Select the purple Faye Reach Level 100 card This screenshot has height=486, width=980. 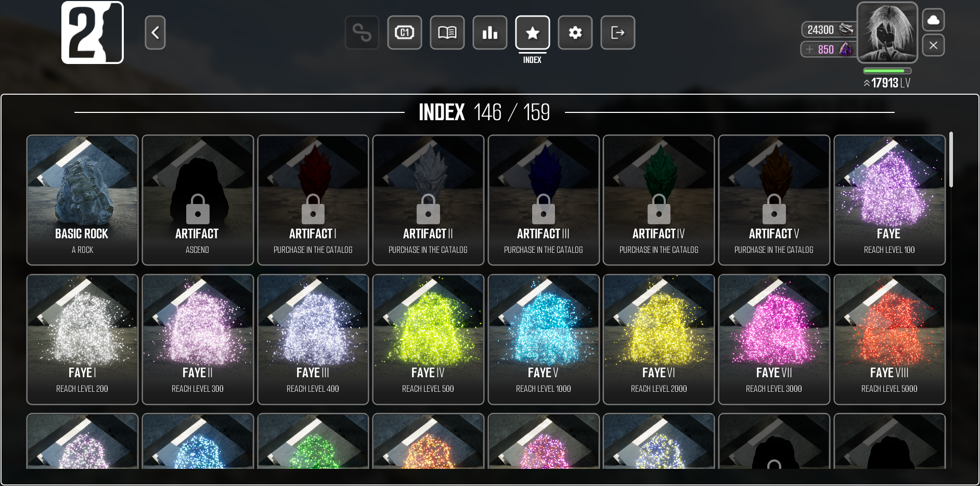pyautogui.click(x=889, y=200)
